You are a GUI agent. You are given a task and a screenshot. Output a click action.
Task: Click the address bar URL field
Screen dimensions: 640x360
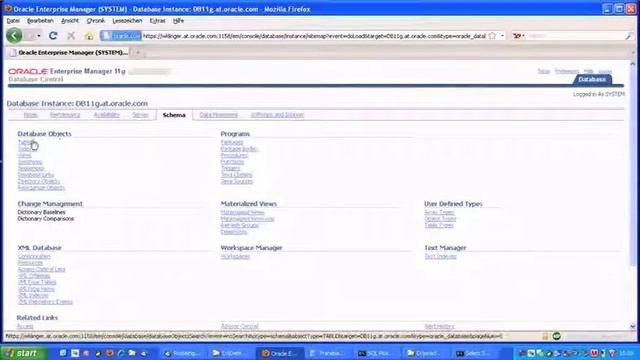coord(314,36)
